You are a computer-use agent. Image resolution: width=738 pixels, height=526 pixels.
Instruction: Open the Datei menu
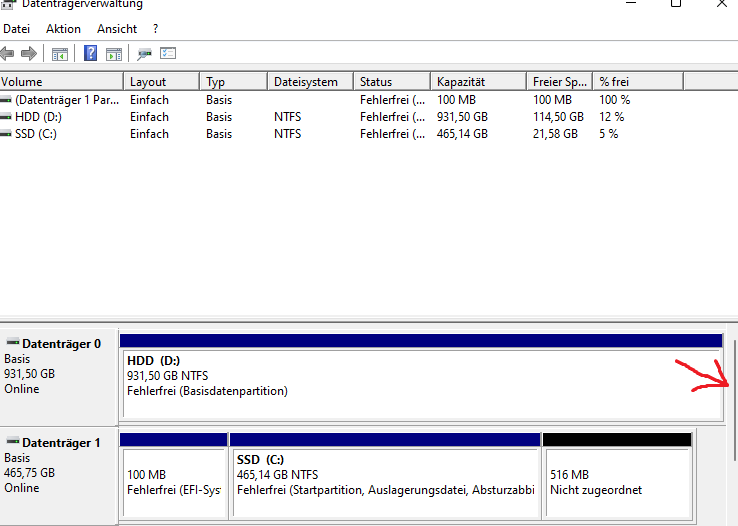16,29
